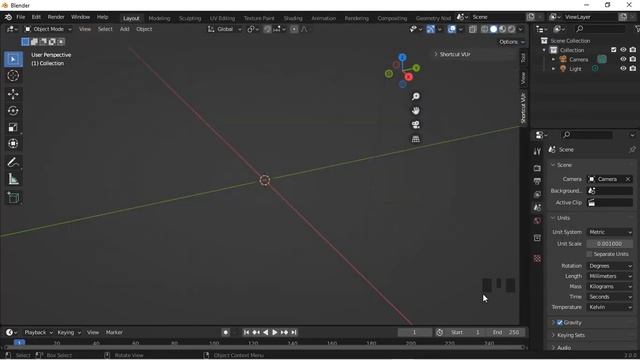Select the Select Box tool
The height and width of the screenshot is (360, 640).
(x=13, y=60)
